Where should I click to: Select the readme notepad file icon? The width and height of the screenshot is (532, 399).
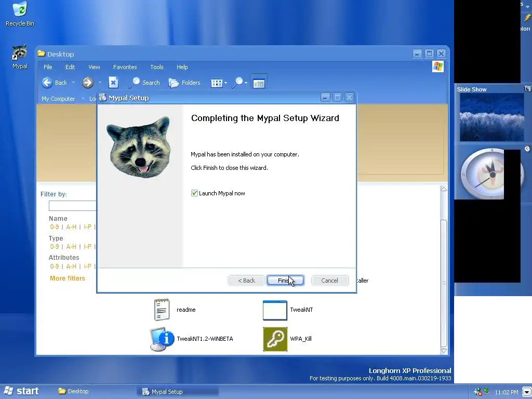[162, 310]
